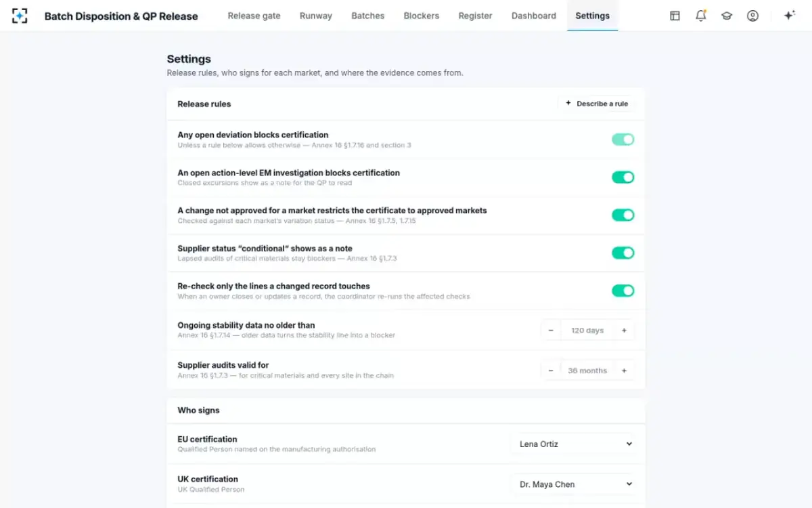This screenshot has height=508, width=812.
Task: Toggle change not approved for a market rule
Action: click(x=623, y=215)
